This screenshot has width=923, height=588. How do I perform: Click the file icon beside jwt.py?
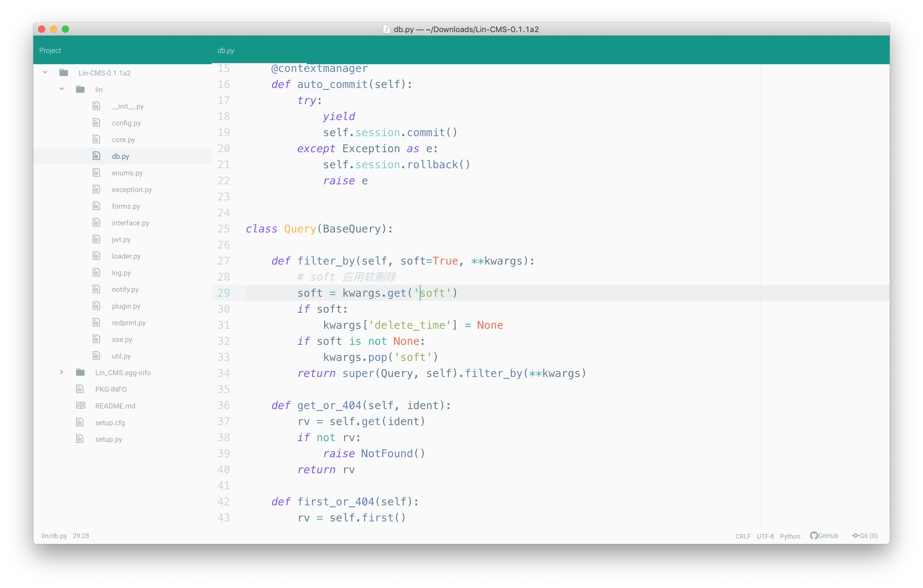96,239
